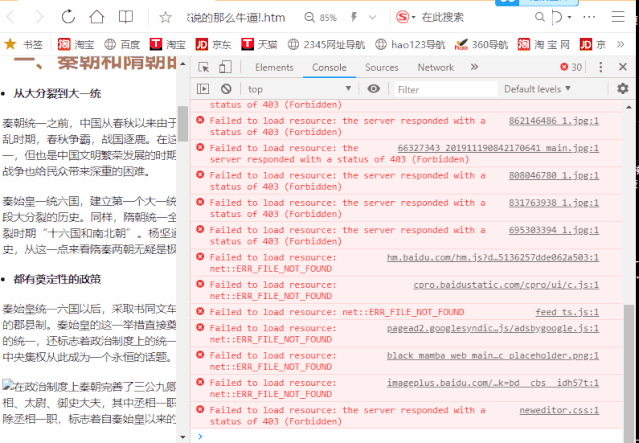Reload the page with refresh icon
This screenshot has width=639, height=443.
tap(69, 17)
